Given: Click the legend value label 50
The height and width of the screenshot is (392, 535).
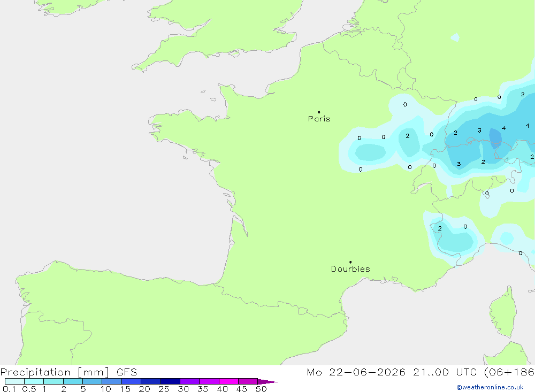Looking at the screenshot, I should pyautogui.click(x=261, y=389).
